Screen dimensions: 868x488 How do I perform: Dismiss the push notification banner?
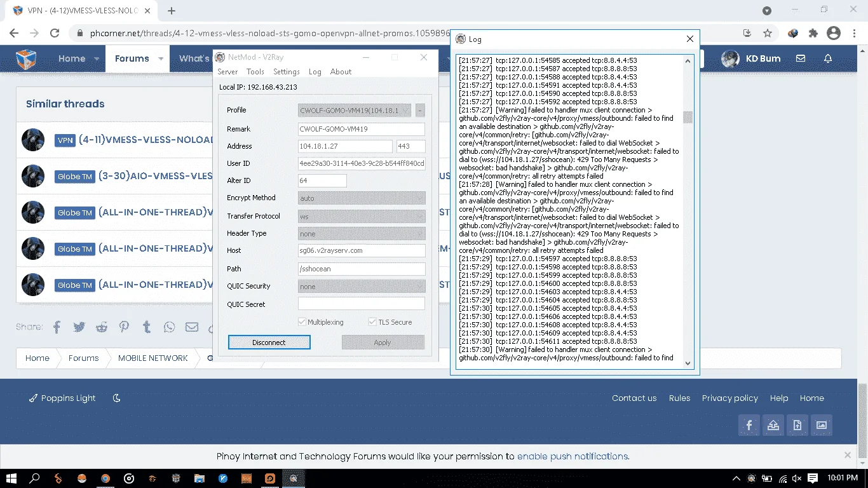(847, 456)
